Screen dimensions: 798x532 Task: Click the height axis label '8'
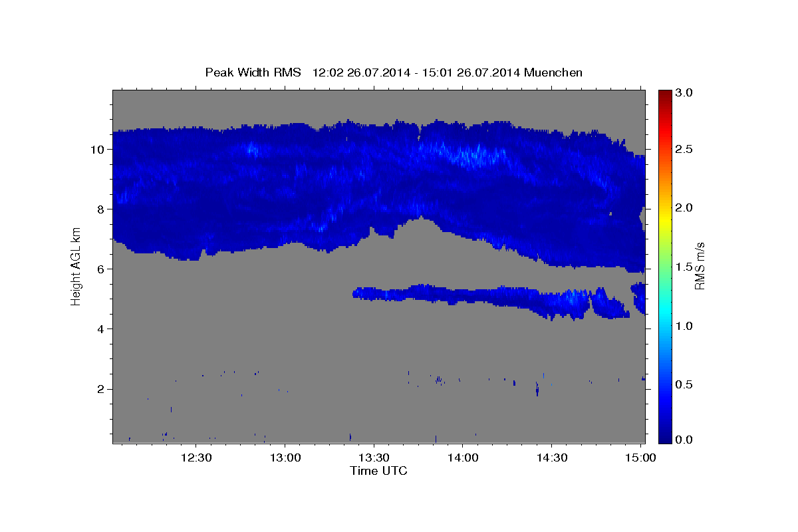100,209
